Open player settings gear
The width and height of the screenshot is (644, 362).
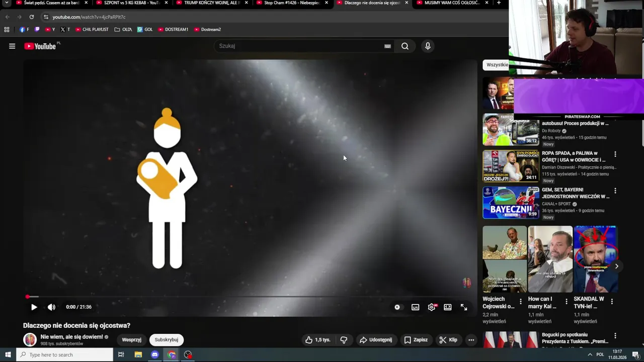pyautogui.click(x=432, y=307)
